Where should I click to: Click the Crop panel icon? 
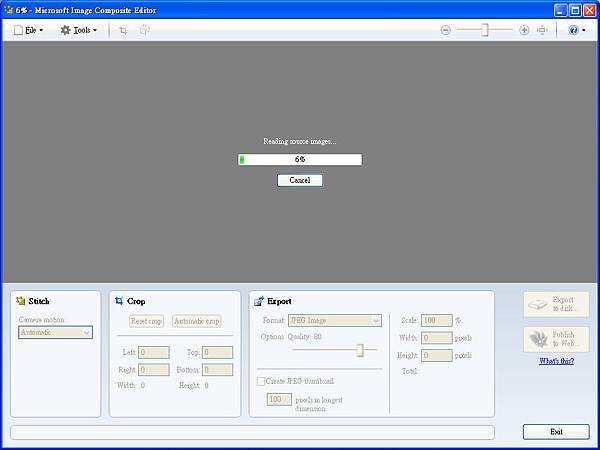pos(119,301)
